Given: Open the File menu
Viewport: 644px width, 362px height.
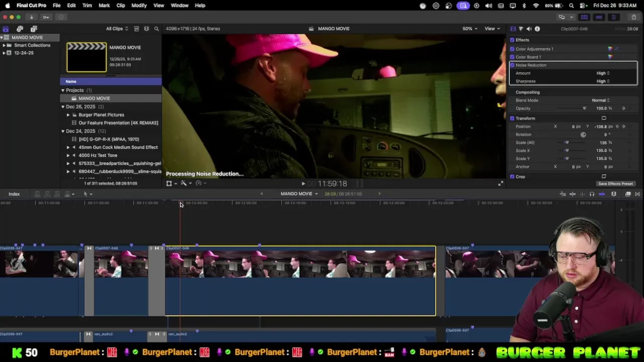Looking at the screenshot, I should (x=56, y=6).
